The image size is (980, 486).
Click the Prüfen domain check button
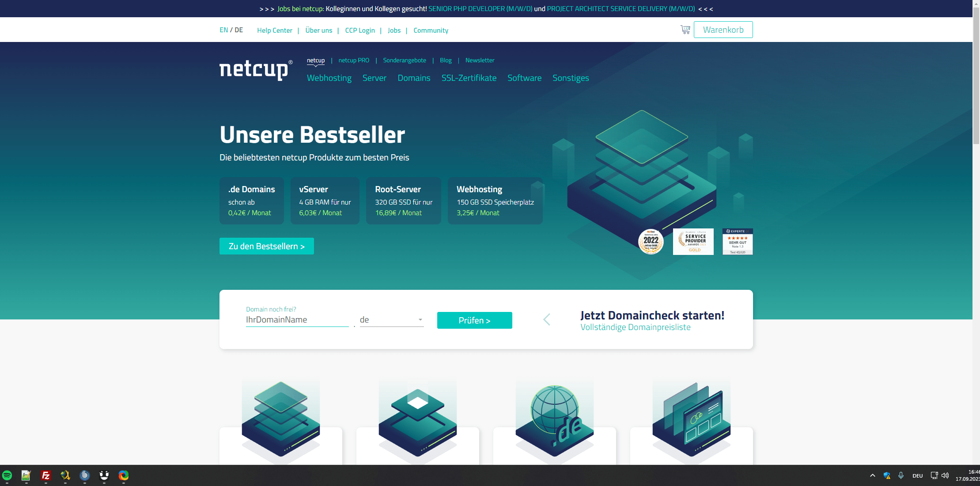point(475,320)
